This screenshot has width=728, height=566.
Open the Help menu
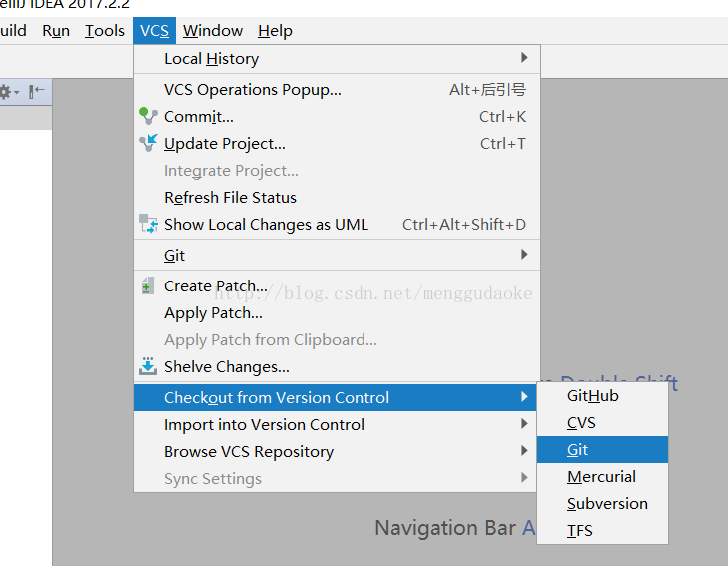(275, 31)
